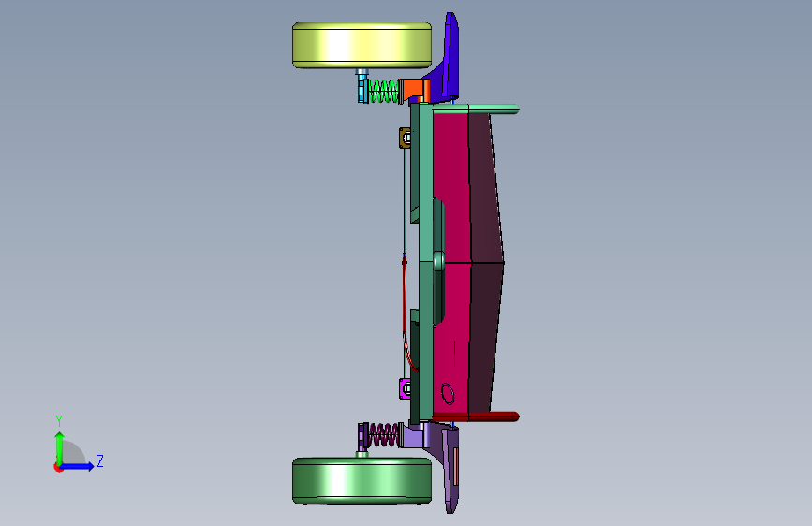Select the orange bracket beside the green spring
This screenshot has width=812, height=526.
(x=413, y=91)
